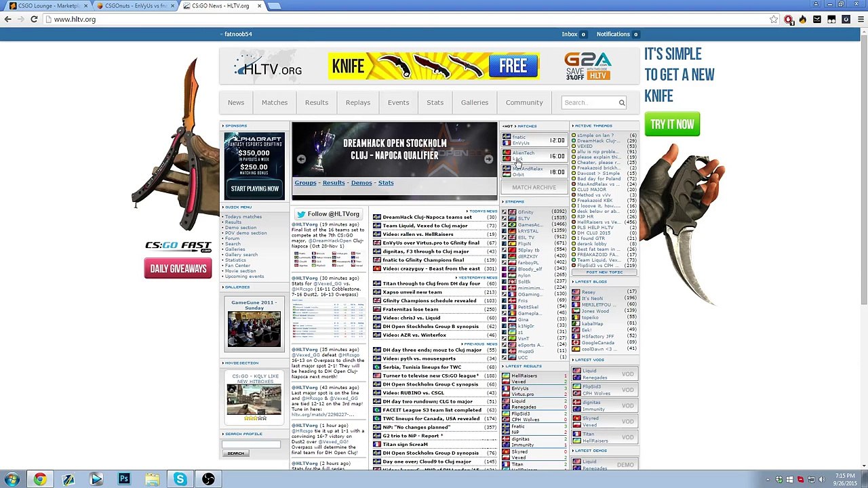The height and width of the screenshot is (488, 868).
Task: Click the browser forward arrow
Action: 21,19
